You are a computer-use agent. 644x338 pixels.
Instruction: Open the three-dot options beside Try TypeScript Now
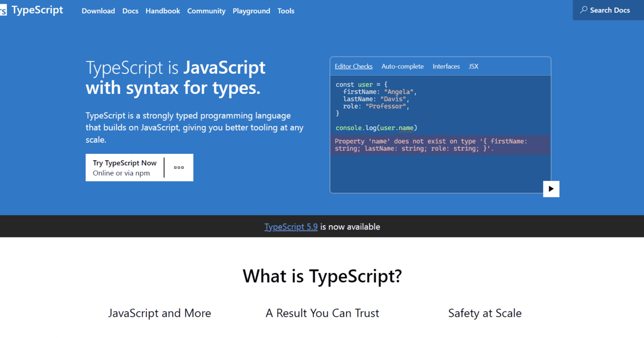click(x=179, y=167)
